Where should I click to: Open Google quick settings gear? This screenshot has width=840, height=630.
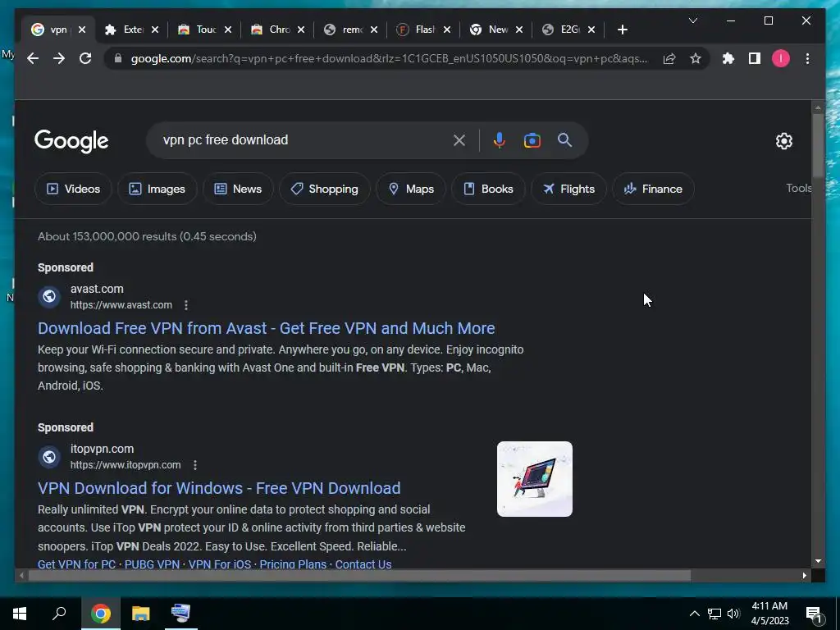(783, 141)
